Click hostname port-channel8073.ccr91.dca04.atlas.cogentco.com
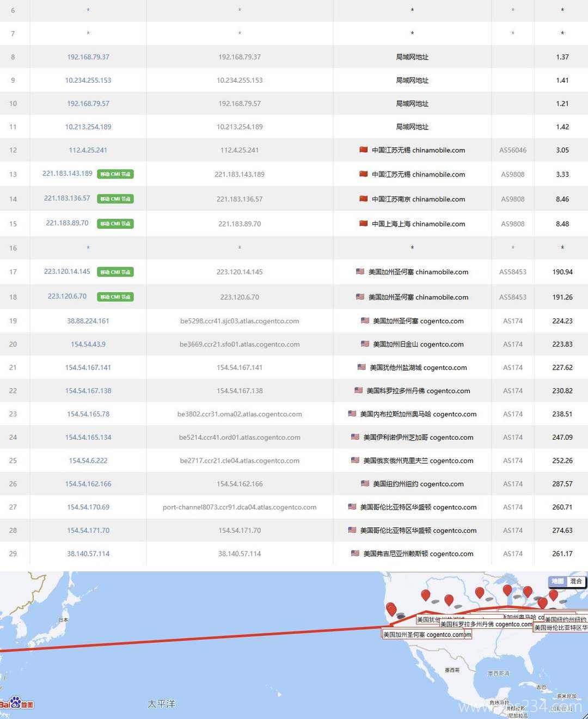The height and width of the screenshot is (719, 588). pos(240,507)
